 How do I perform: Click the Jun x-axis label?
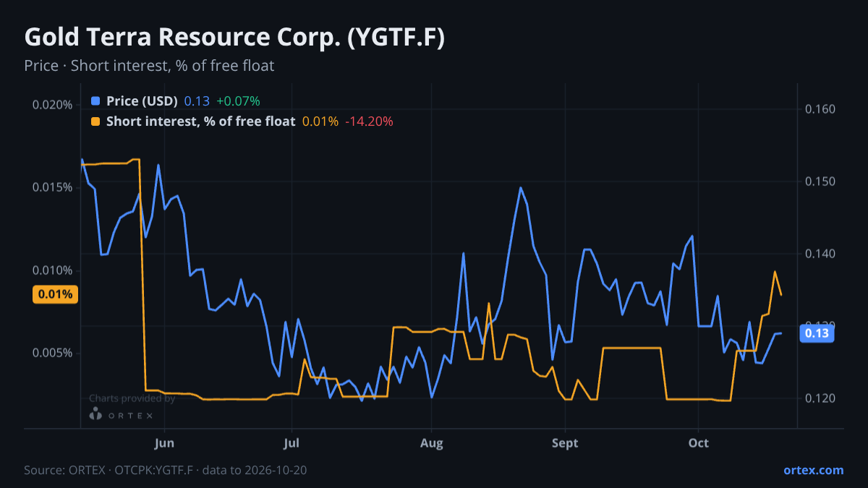[x=165, y=443]
